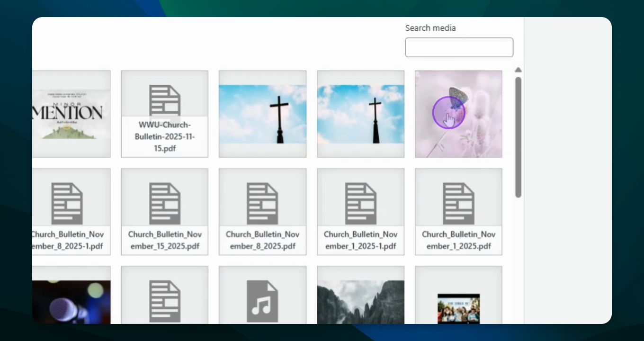Click the Church_Bulletin_November_1_2025.pdf document
Image resolution: width=644 pixels, height=341 pixels.
click(x=458, y=212)
